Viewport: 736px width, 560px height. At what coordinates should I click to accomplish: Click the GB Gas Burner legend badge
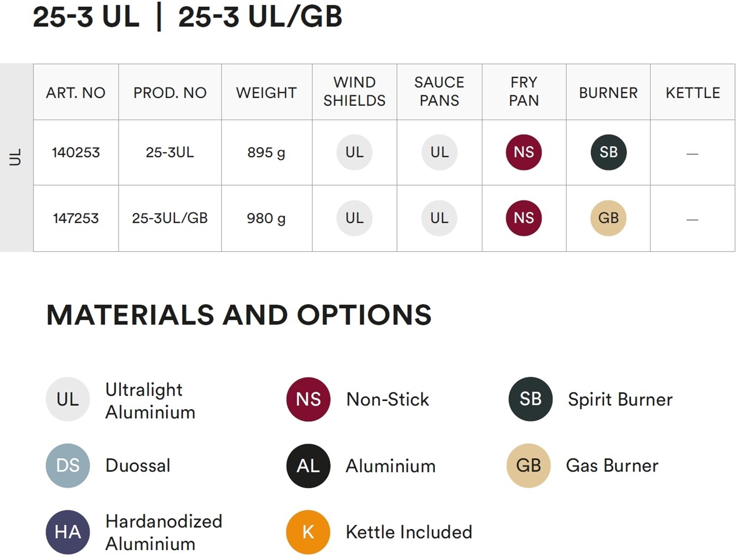coord(529,465)
